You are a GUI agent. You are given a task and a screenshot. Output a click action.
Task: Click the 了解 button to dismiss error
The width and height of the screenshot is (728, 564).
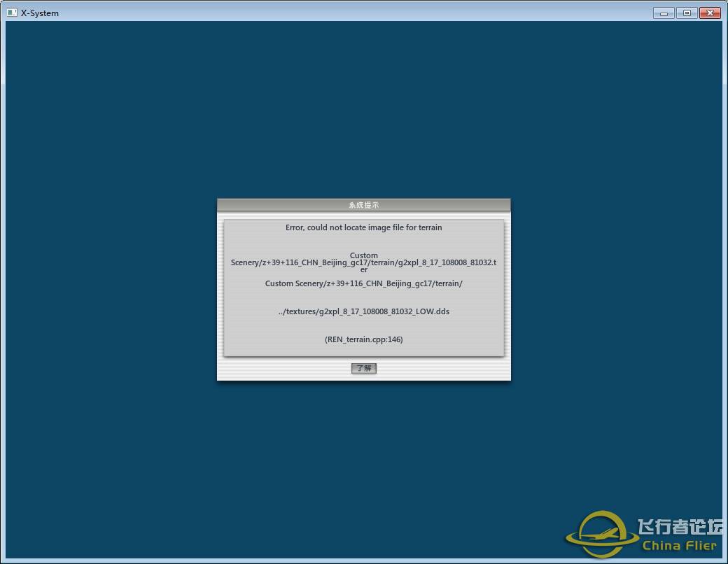tap(363, 368)
